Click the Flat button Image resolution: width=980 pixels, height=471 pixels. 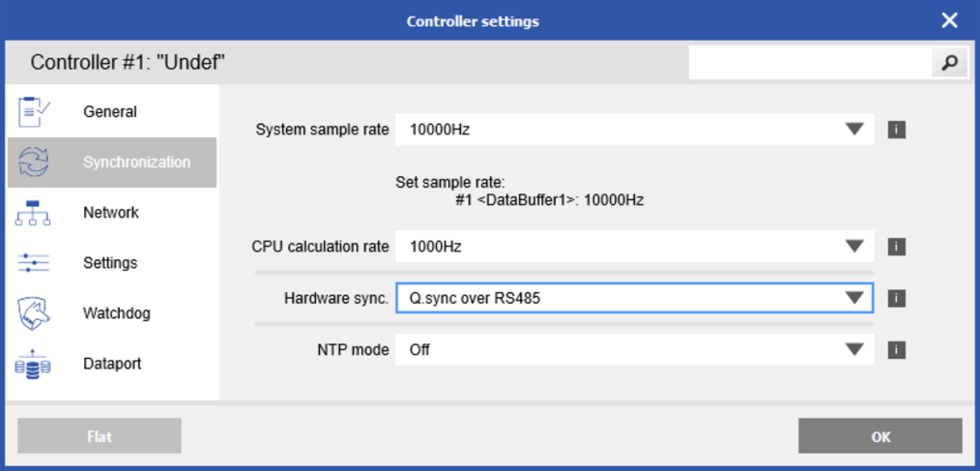pyautogui.click(x=100, y=436)
